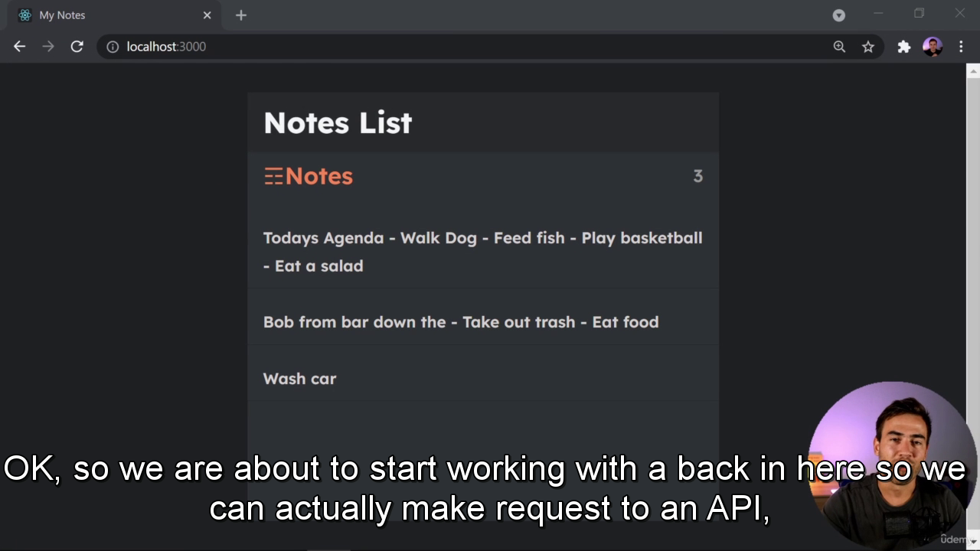Viewport: 980px width, 551px height.
Task: Click the Notes List heading
Action: [338, 122]
